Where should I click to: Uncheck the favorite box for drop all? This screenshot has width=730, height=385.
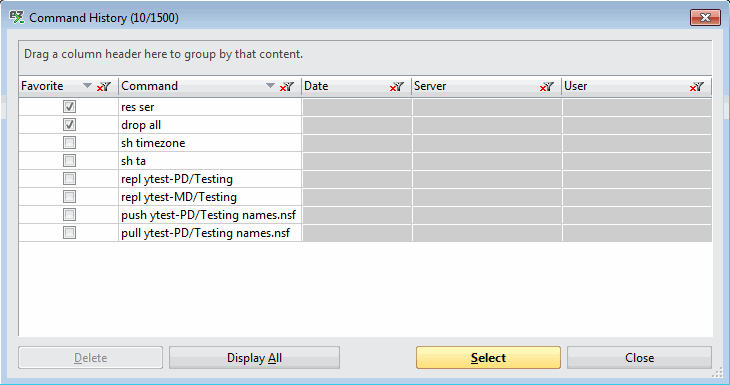click(x=69, y=125)
